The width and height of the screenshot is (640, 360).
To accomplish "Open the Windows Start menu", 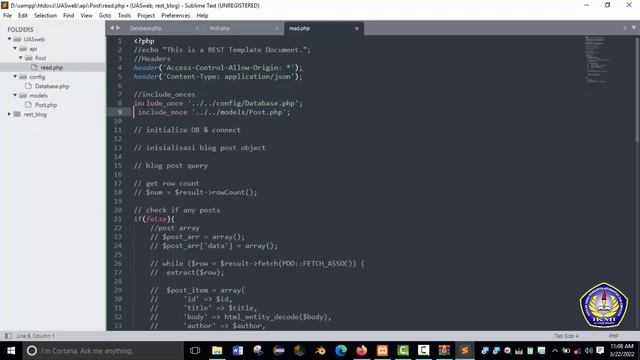I will point(11,351).
